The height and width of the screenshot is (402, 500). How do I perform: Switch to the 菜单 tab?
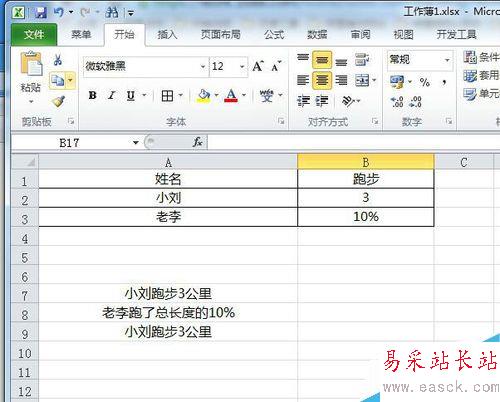[x=81, y=34]
